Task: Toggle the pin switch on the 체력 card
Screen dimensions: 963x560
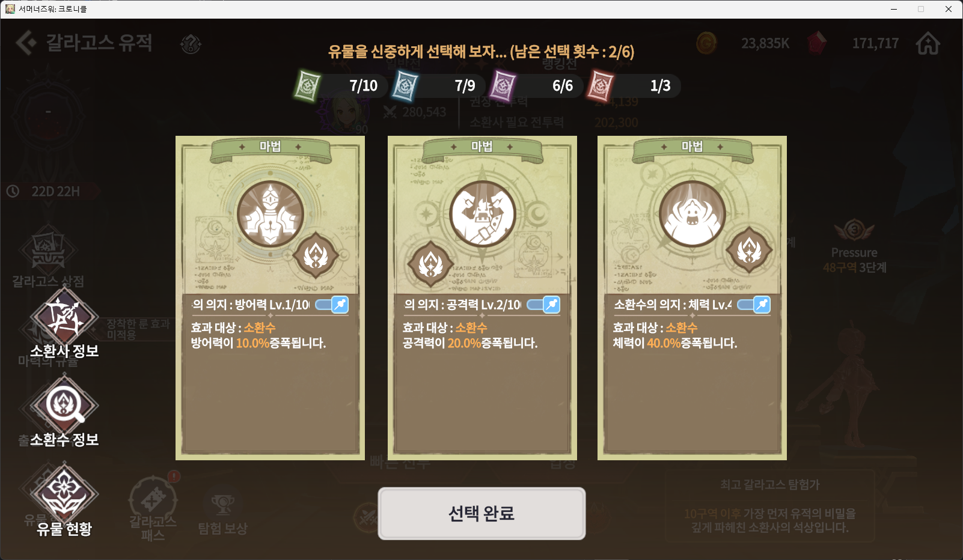Action: pos(754,305)
